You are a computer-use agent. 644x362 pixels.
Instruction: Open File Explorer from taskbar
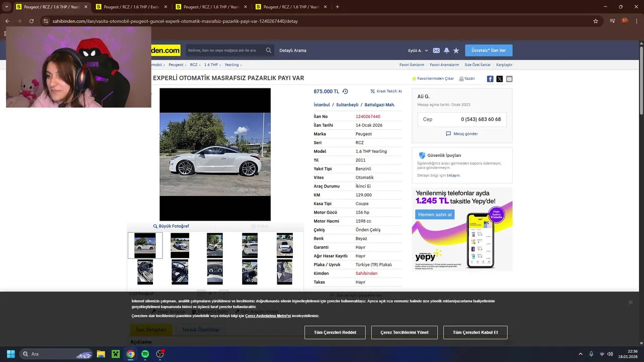click(x=101, y=354)
